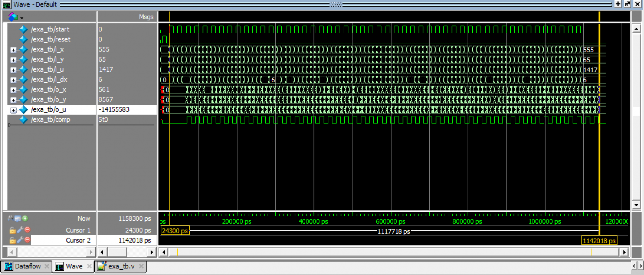The height and width of the screenshot is (275, 644).
Task: Open Cursor 1 properties wrench icon
Action: [20, 230]
